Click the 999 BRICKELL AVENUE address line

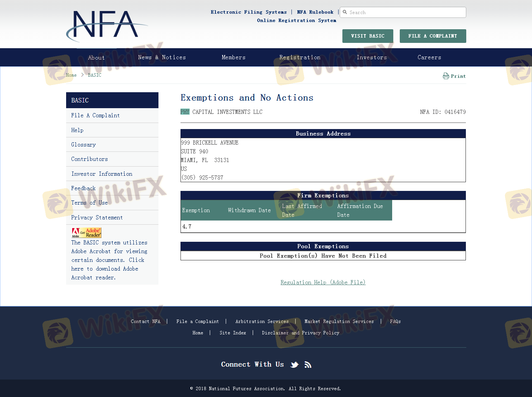click(210, 143)
